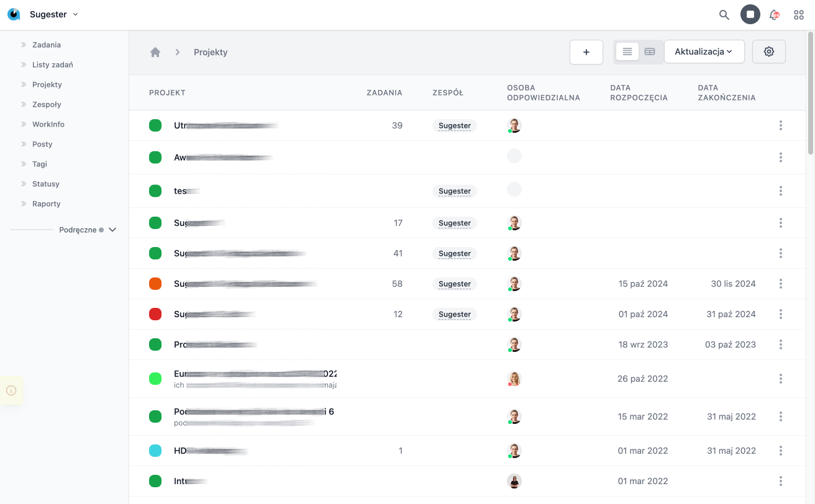Open the three-dot menu on the first project row

coord(780,125)
